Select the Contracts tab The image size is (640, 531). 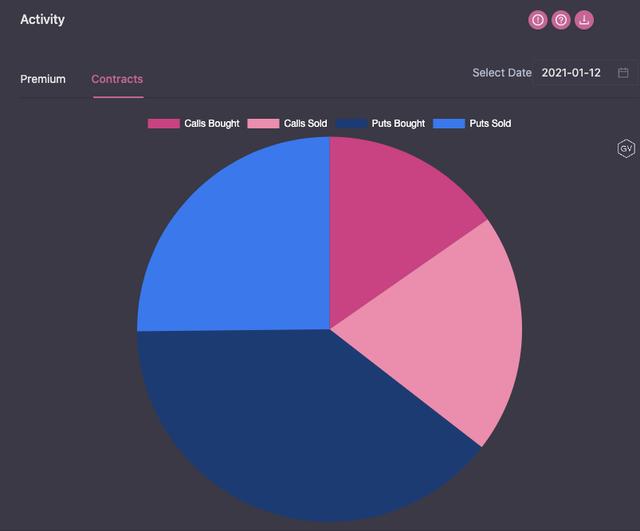[117, 79]
